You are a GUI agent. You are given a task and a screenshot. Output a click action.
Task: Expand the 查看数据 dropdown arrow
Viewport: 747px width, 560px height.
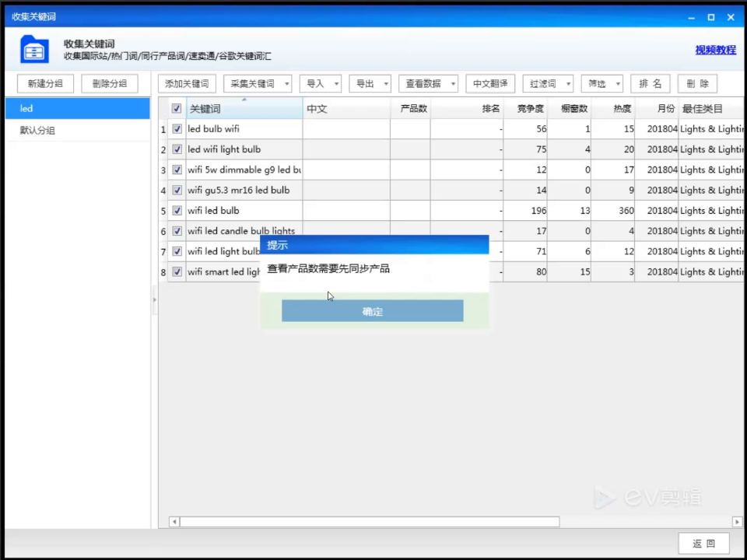[x=453, y=84]
